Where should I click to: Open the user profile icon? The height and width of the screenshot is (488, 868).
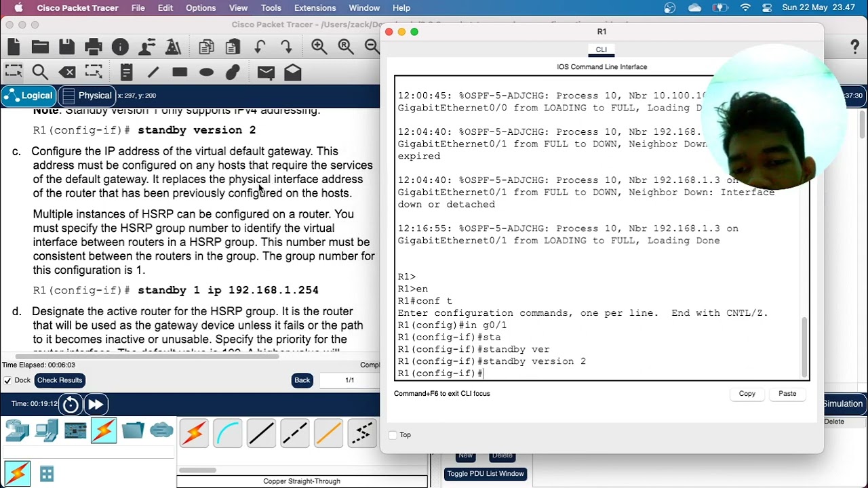[x=147, y=47]
